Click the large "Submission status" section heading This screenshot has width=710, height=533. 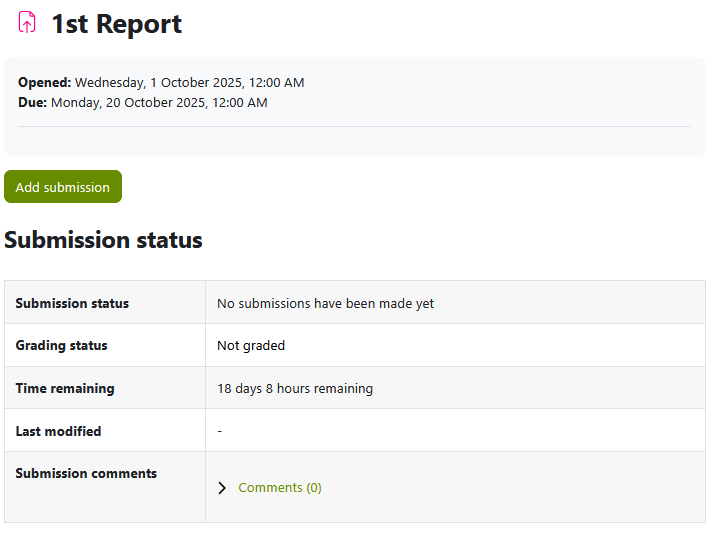click(103, 240)
